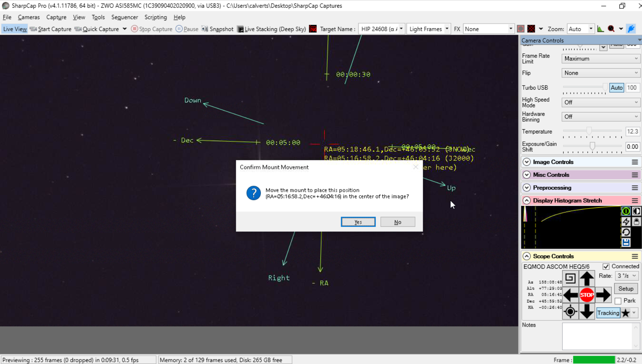Toggle the Turbo USB Auto button
The image size is (642, 364).
[616, 88]
